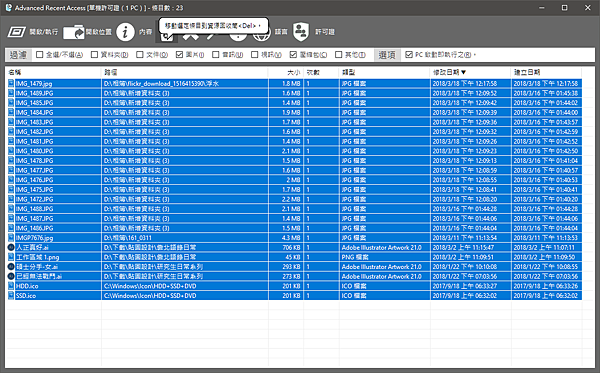Screen dimensions: 600x373
Task: Click the globe Language icon
Action: pyautogui.click(x=262, y=36)
